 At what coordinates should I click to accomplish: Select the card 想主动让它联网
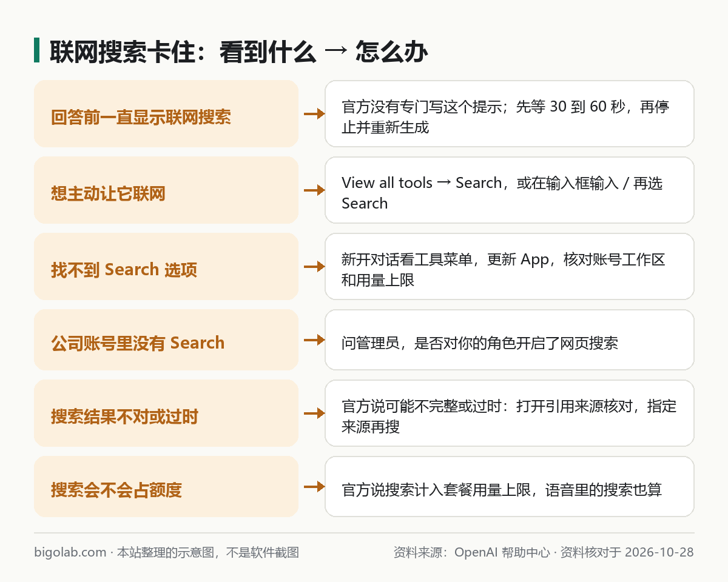click(x=166, y=190)
